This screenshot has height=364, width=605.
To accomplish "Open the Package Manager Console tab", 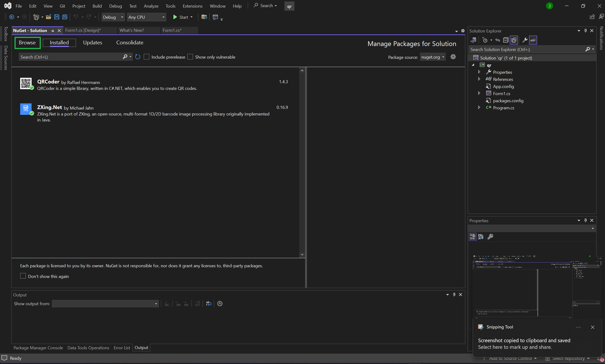I will [x=38, y=348].
